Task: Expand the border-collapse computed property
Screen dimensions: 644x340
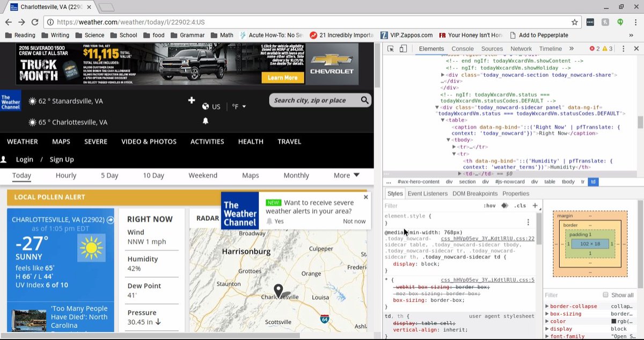Action: (547, 306)
